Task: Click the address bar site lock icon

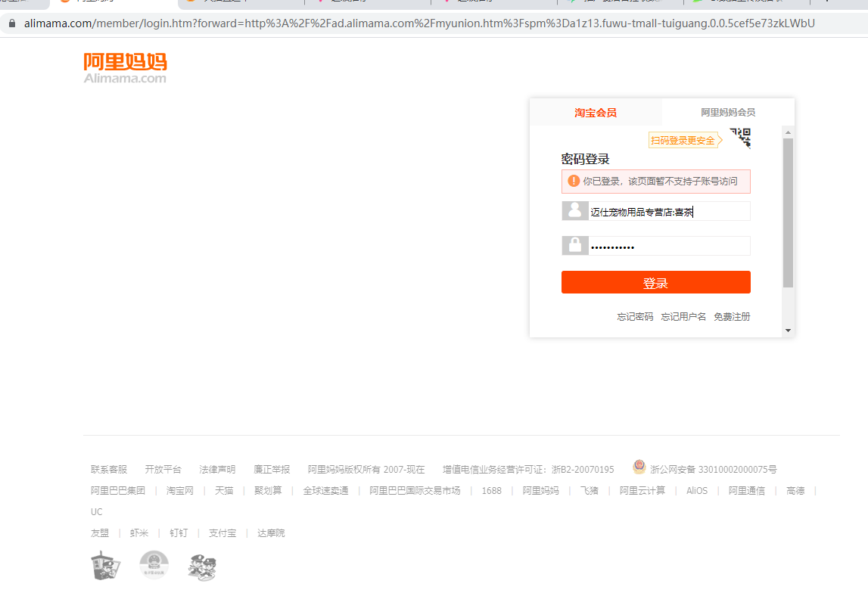Action: click(11, 23)
